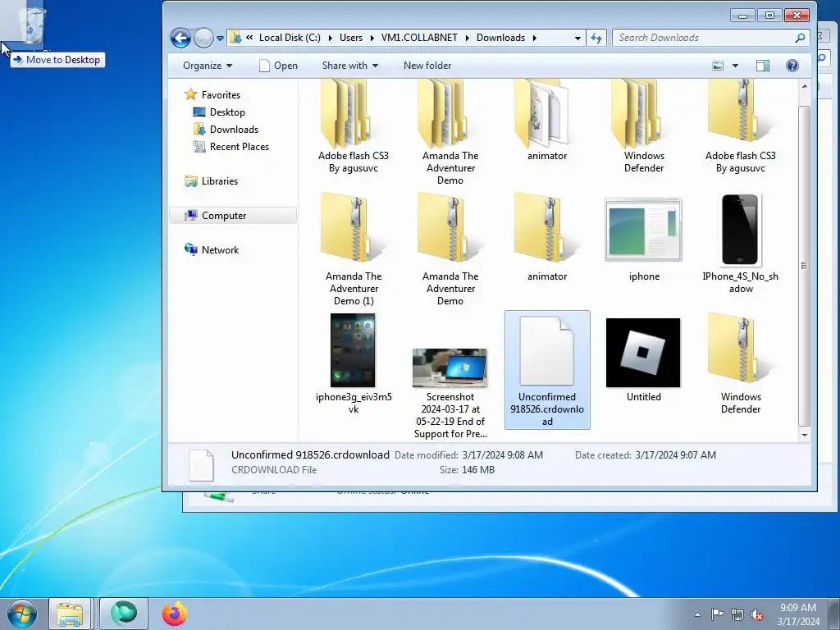Select the Untitled Roblox image
Viewport: 840px width, 630px height.
tap(643, 360)
